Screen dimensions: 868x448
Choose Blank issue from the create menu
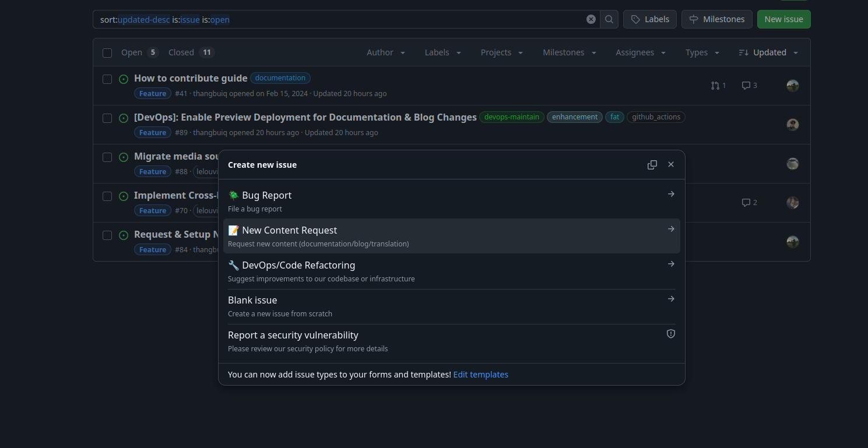[x=252, y=300]
